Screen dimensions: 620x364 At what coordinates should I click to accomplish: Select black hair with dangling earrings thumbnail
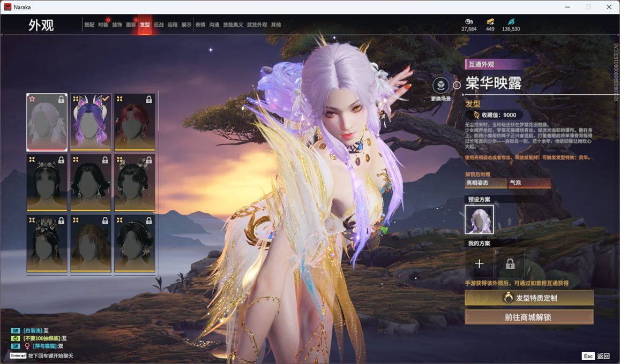(x=91, y=183)
